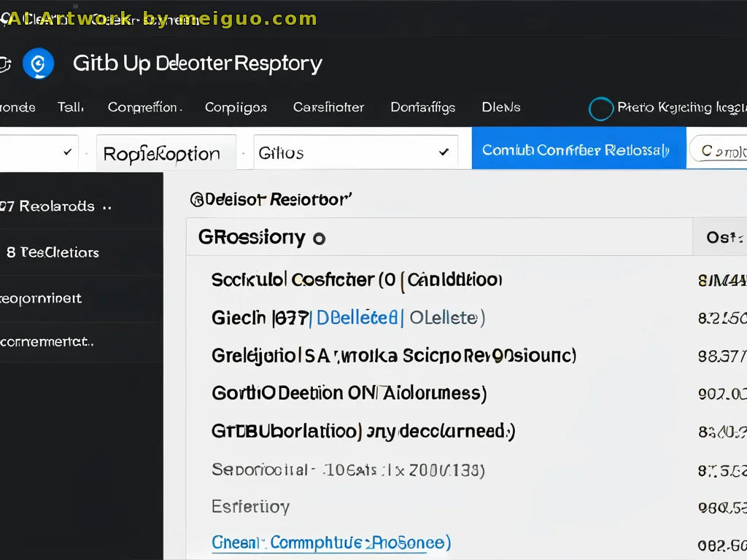This screenshot has height=560, width=747.
Task: Go to the Dlens tab
Action: coord(501,107)
